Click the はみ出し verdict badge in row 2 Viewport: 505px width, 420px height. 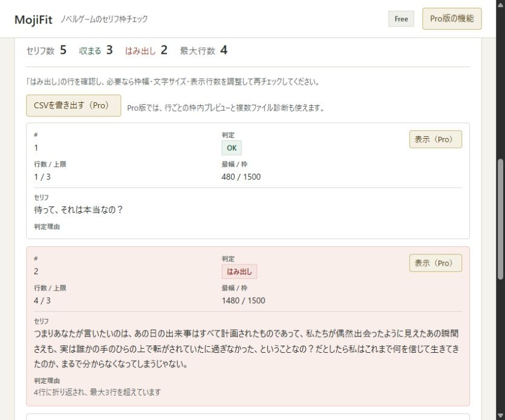coord(239,272)
